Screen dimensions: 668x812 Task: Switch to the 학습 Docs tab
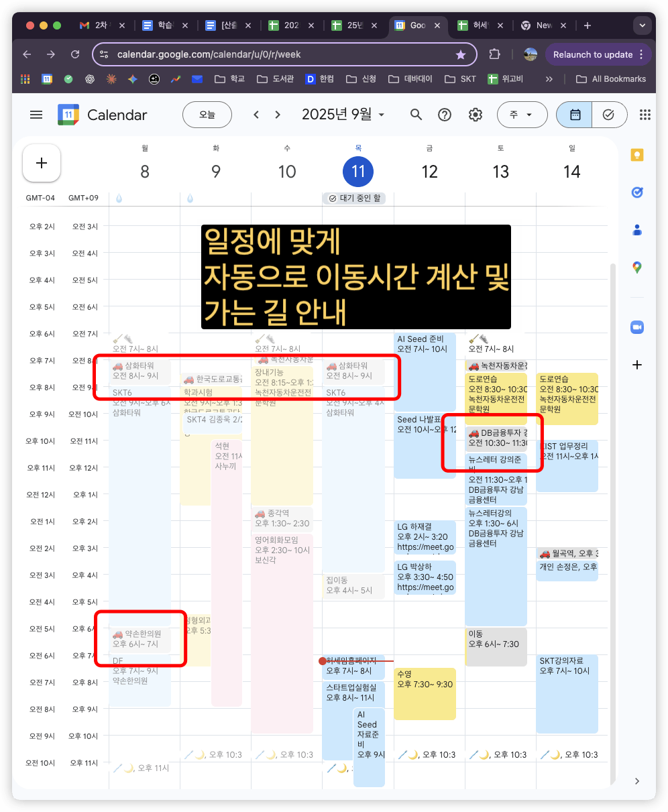[x=164, y=25]
